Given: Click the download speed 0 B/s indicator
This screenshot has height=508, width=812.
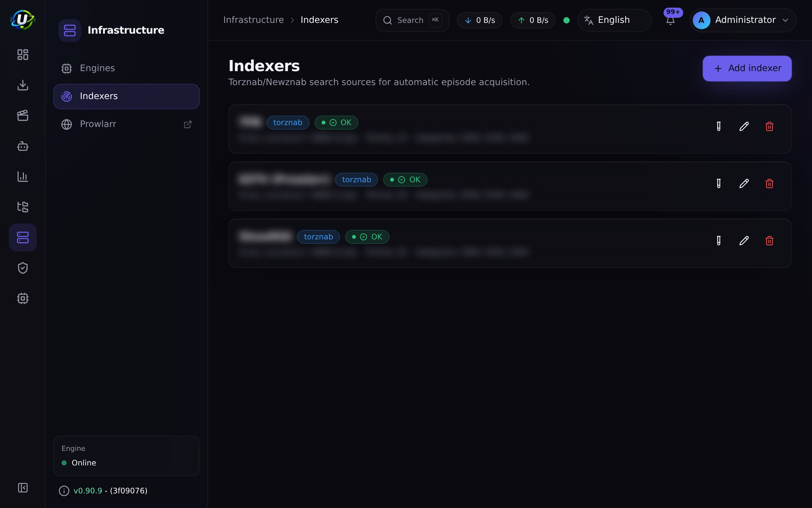Looking at the screenshot, I should 480,20.
